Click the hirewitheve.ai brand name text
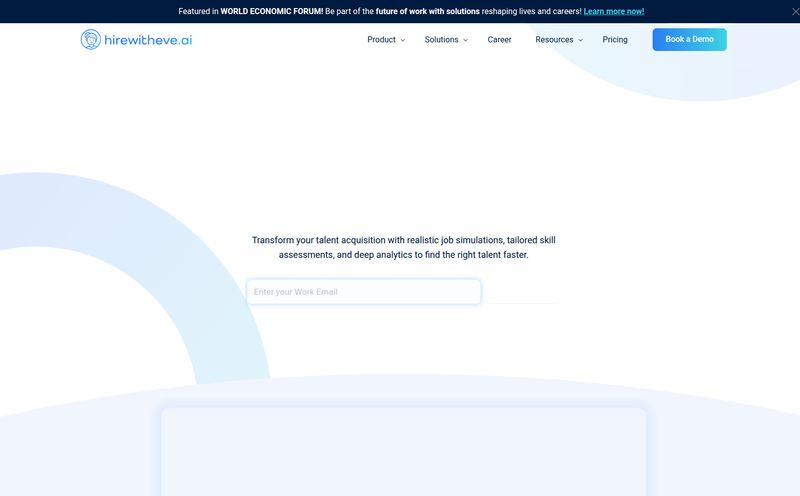The width and height of the screenshot is (800, 496). tap(148, 40)
